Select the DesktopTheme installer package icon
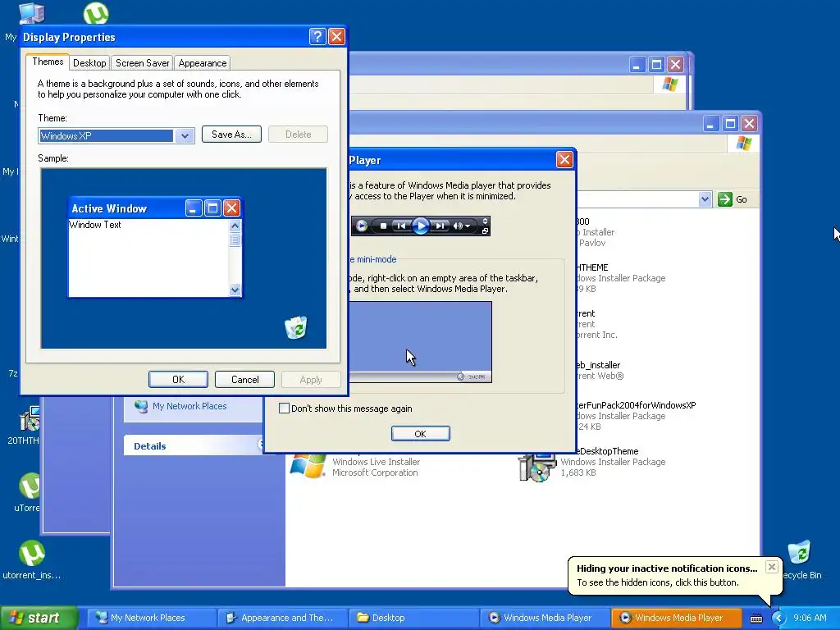The width and height of the screenshot is (840, 630). (x=536, y=467)
